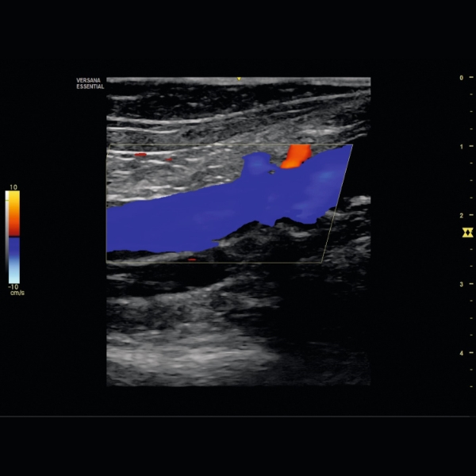This screenshot has width=476, height=476.
Task: Click the 4 cm depth marker
Action: 461,352
